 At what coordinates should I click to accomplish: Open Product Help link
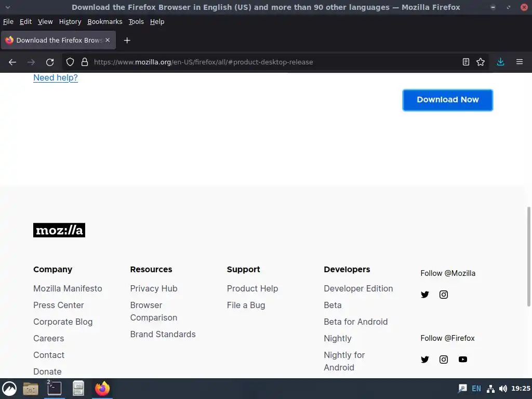pyautogui.click(x=252, y=288)
